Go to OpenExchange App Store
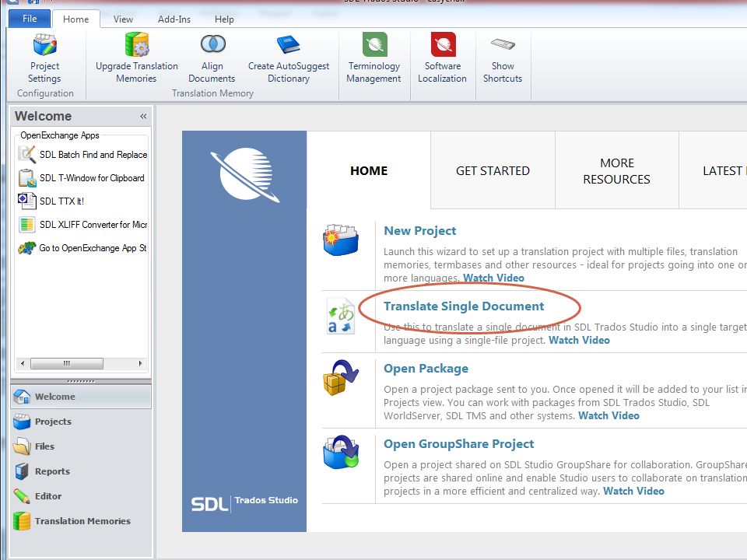 [82, 248]
